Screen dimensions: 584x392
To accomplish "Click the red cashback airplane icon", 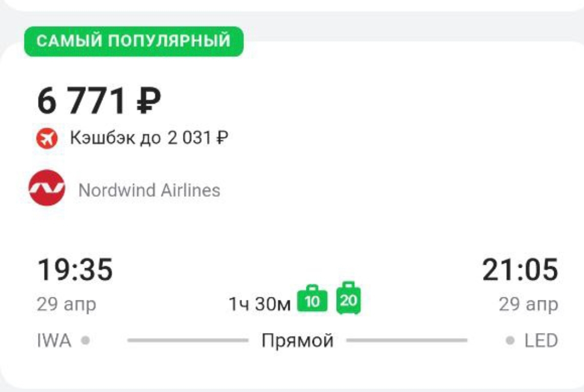I will tap(47, 139).
